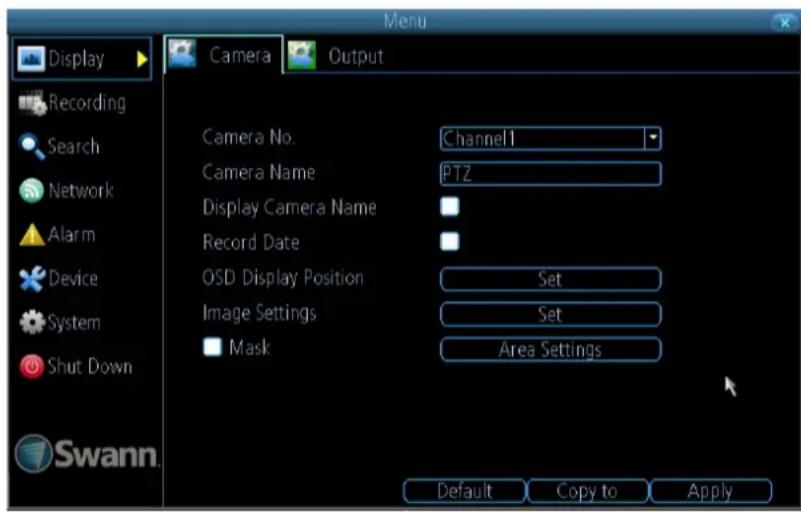Screen dimensions: 801x512
Task: Toggle the Record Date checkbox
Action: click(x=450, y=242)
